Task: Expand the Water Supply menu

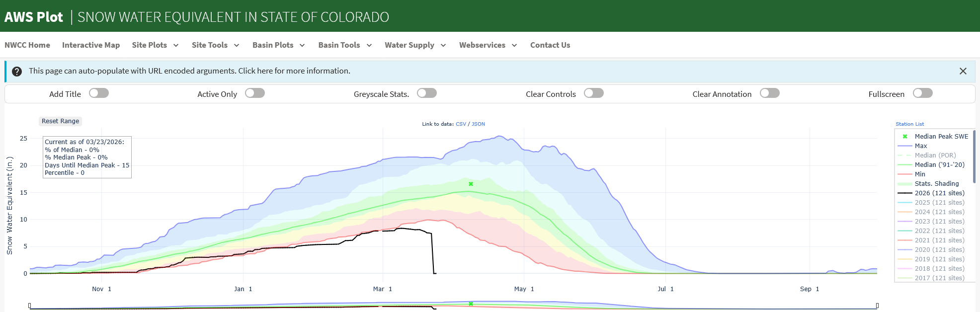Action: point(415,45)
